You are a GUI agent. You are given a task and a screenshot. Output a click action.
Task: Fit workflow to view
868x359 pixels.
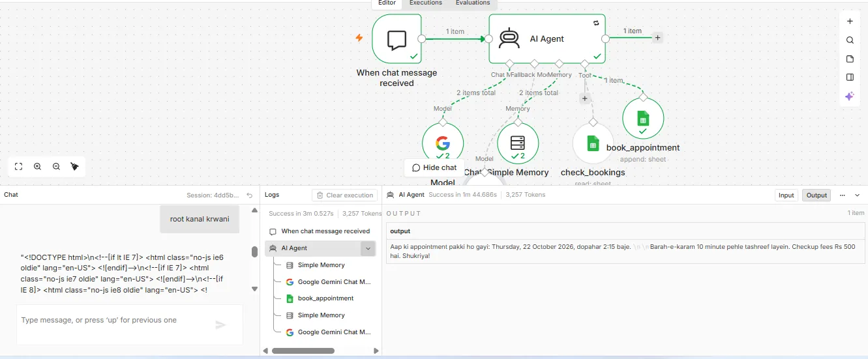coord(18,167)
